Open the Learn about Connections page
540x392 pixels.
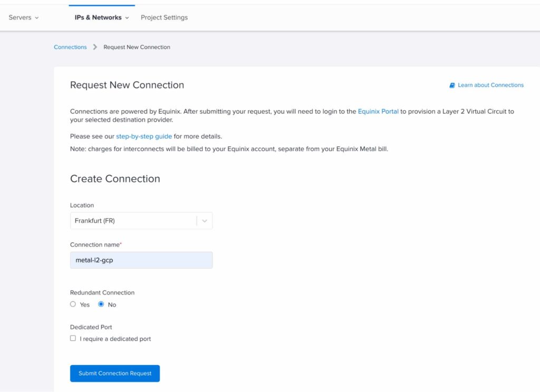click(490, 85)
